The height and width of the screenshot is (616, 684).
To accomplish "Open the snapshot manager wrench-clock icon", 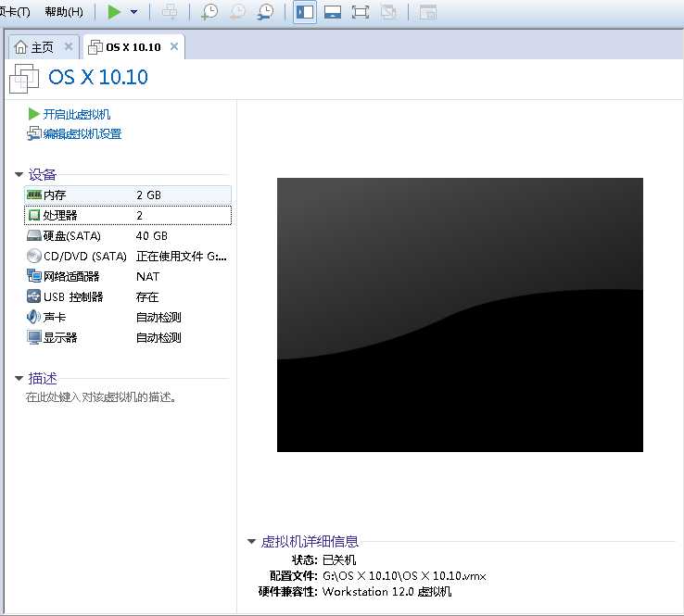I will (x=265, y=12).
